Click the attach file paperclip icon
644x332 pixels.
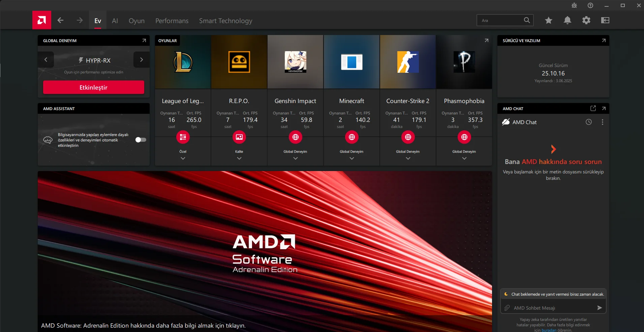[507, 308]
